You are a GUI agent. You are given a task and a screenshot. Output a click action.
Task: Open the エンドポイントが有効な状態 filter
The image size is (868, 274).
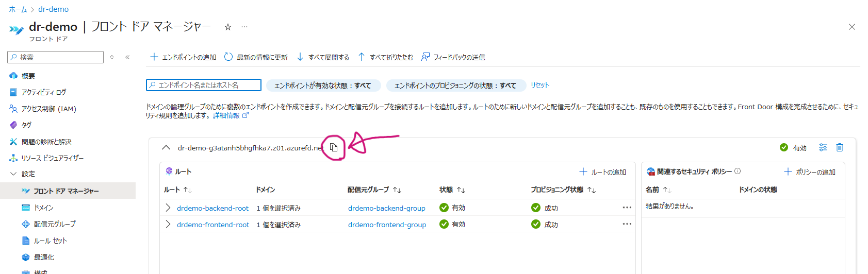tap(323, 85)
